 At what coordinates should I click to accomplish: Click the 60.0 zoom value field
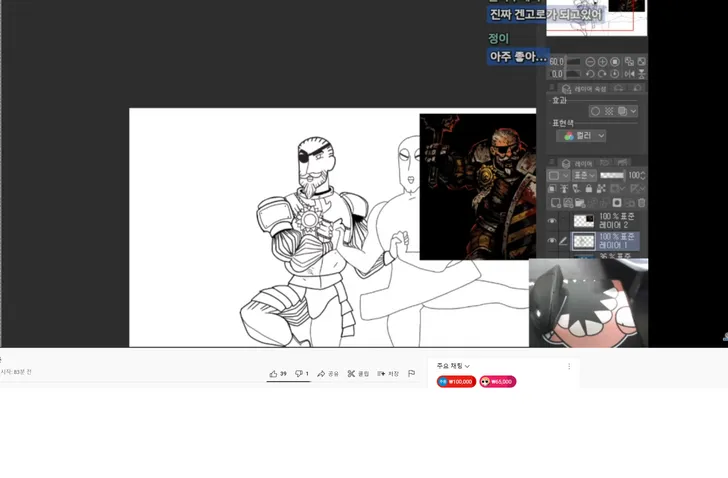click(557, 62)
